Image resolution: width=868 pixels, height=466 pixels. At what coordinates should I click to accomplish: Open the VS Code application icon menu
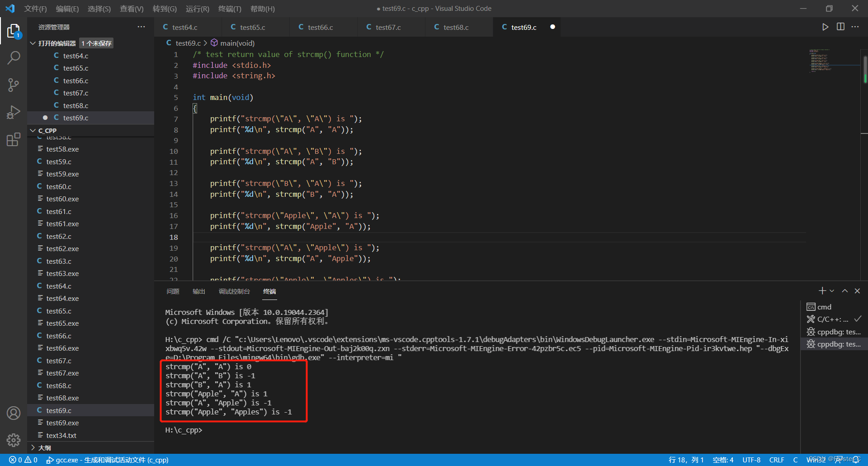tap(10, 9)
